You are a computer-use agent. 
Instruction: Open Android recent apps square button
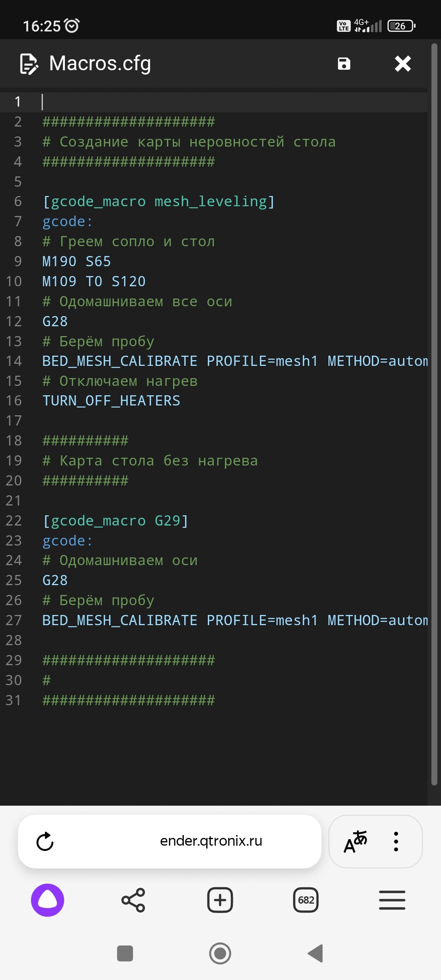125,953
